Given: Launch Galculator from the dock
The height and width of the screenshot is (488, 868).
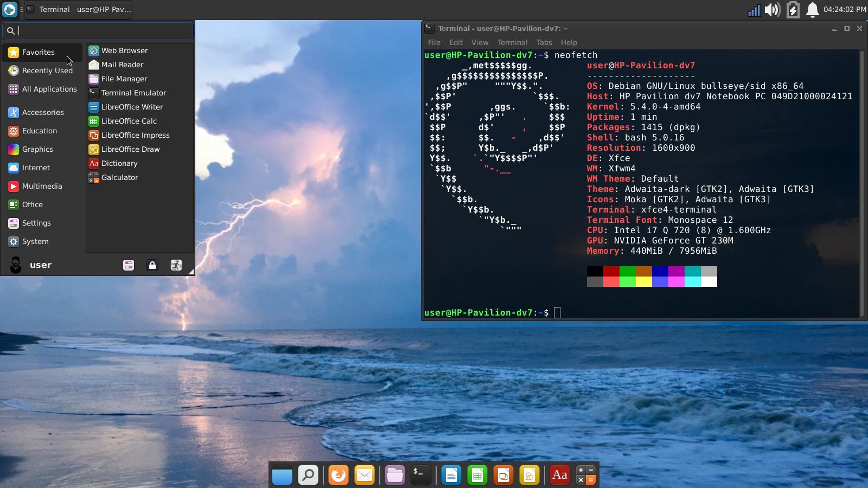Looking at the screenshot, I should [x=586, y=474].
